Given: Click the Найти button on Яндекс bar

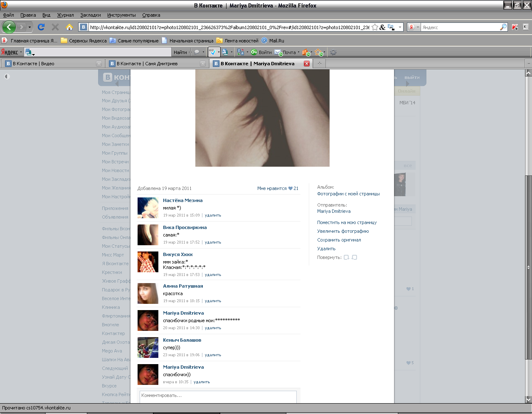Looking at the screenshot, I should pyautogui.click(x=180, y=52).
